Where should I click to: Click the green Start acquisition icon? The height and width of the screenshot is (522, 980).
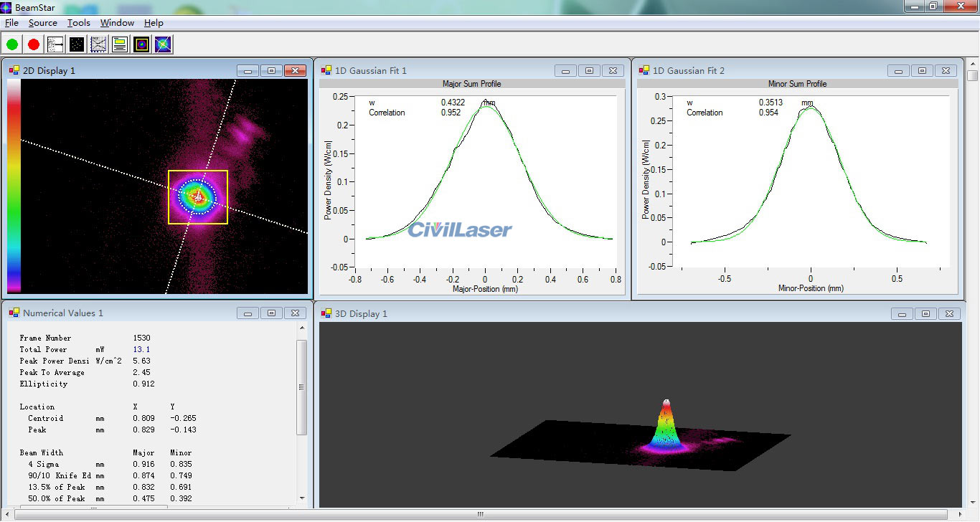click(11, 44)
